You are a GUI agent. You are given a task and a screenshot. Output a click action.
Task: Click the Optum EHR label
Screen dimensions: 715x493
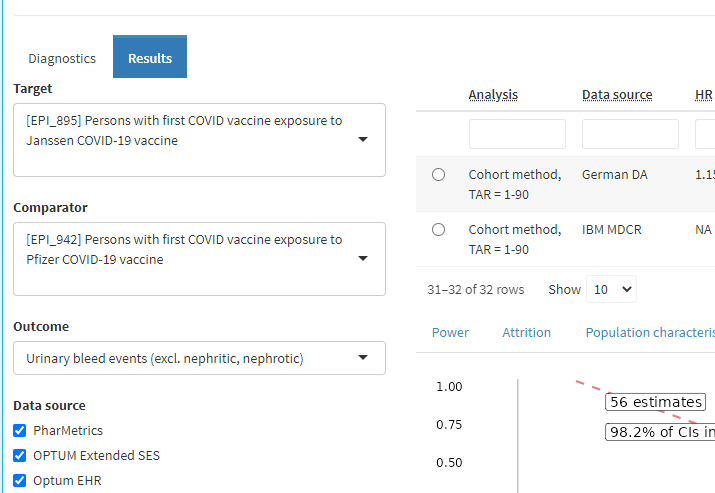tap(67, 481)
